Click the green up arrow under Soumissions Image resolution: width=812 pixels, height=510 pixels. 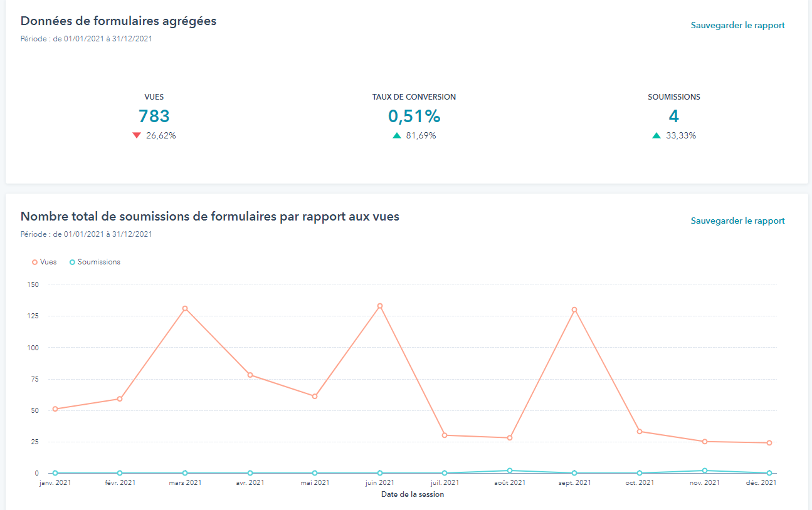pyautogui.click(x=656, y=135)
